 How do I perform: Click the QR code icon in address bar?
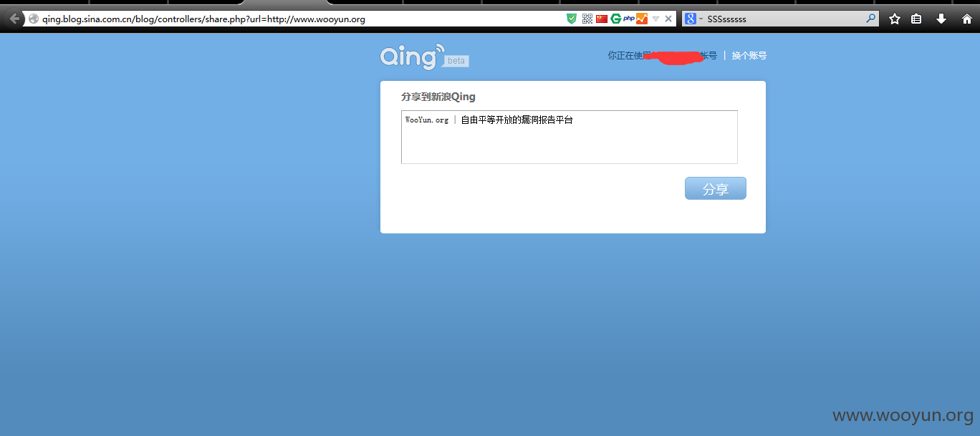(x=587, y=19)
